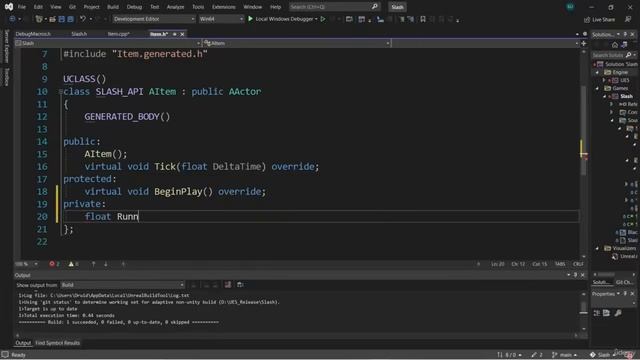Click the Live Share button
This screenshot has width=640, height=360.
coord(599,19)
